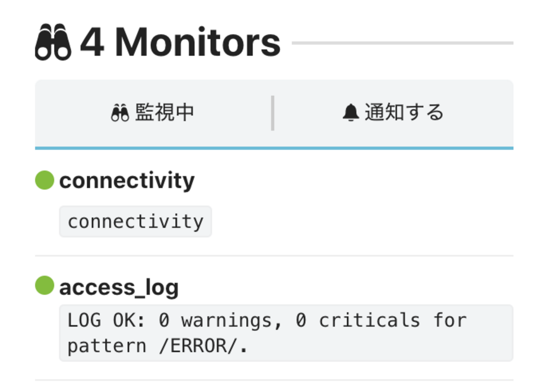Click the blue underline beneath the tab bar
The height and width of the screenshot is (392, 539).
click(x=274, y=148)
